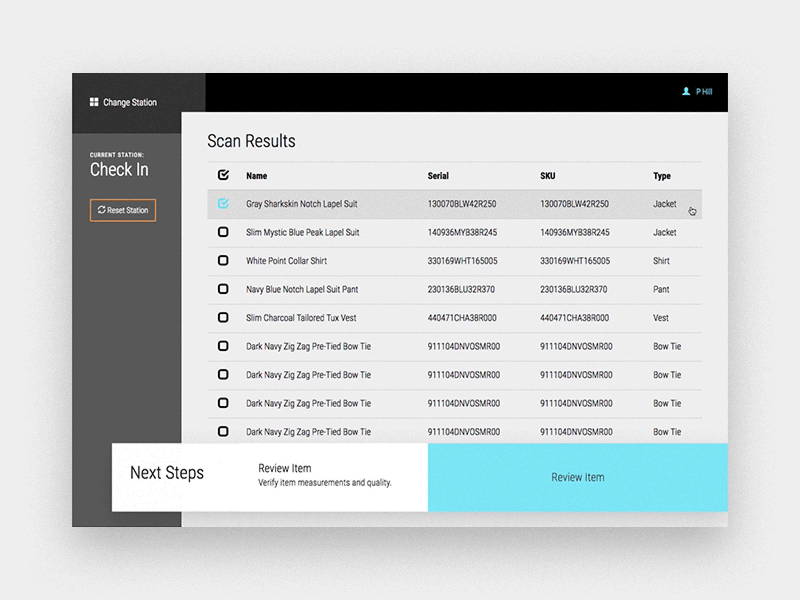Click the White Point Collar Shirt name
Image resolution: width=800 pixels, height=600 pixels.
286,261
